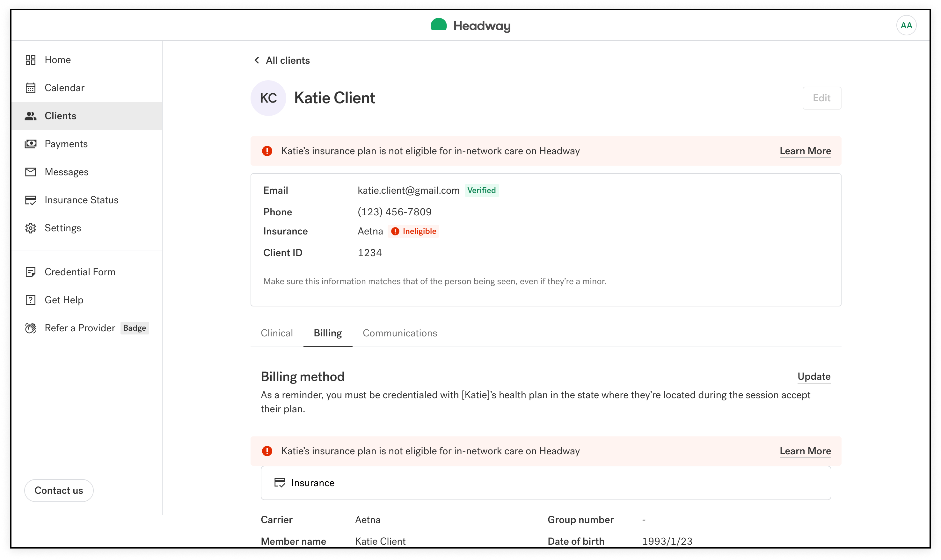The image size is (941, 560).
Task: Select the Home icon in sidebar
Action: point(31,59)
